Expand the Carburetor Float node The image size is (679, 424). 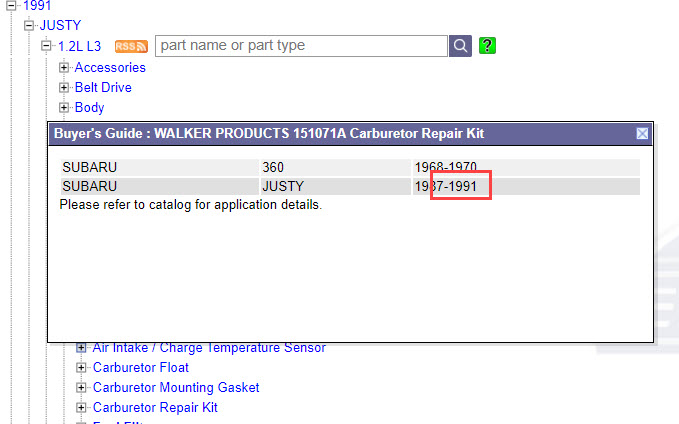coord(81,367)
